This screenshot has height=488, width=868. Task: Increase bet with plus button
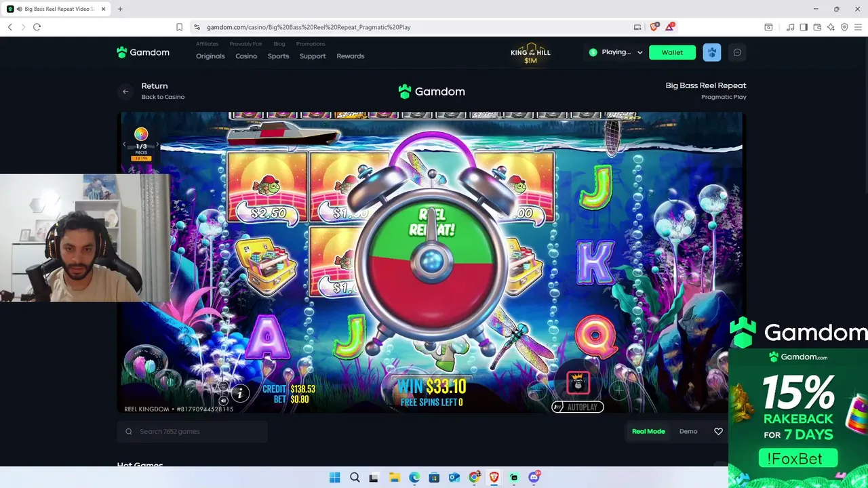pos(618,391)
